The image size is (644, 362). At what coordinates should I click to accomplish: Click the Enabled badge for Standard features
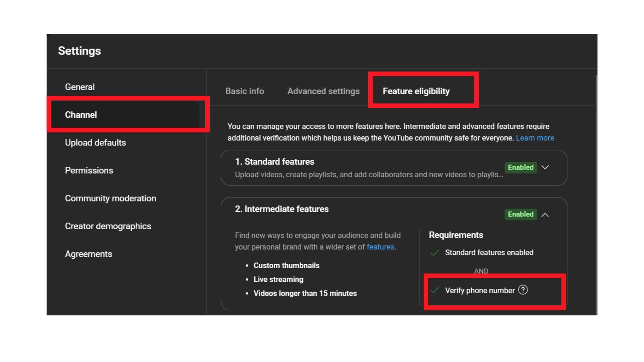(520, 167)
